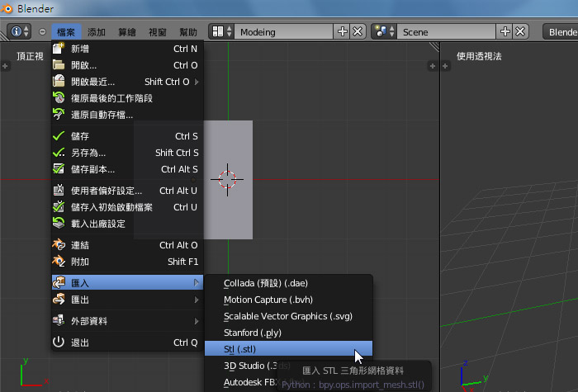This screenshot has width=578, height=392.
Task: Open the scene browse icon dropdown
Action: coord(384,31)
